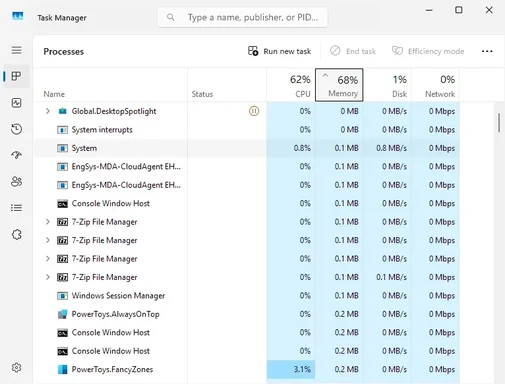Select the first EngSys-MDA-CloudAgent process
This screenshot has height=384, width=505.
[247, 166]
